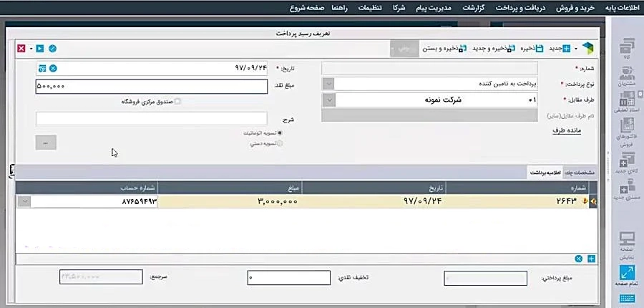Click the صفحه نمایش sidebar icon
Image resolution: width=644 pixels, height=308 pixels.
tap(626, 246)
